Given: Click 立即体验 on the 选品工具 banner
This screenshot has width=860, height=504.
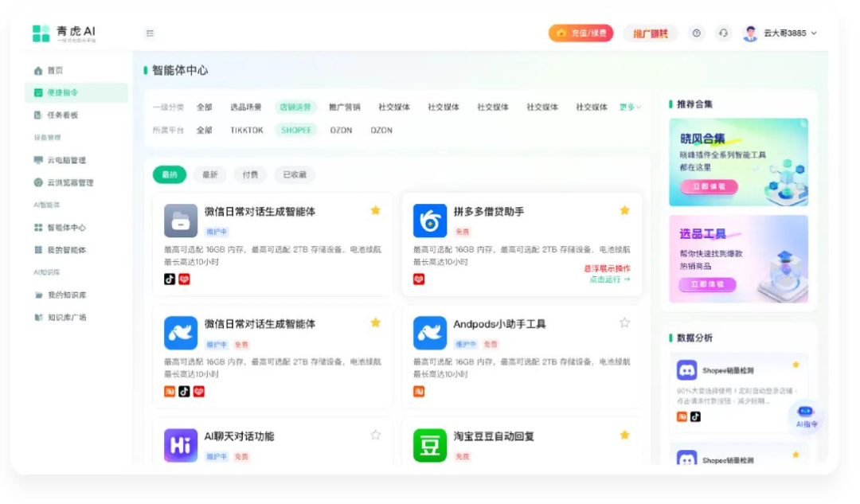Looking at the screenshot, I should (707, 284).
